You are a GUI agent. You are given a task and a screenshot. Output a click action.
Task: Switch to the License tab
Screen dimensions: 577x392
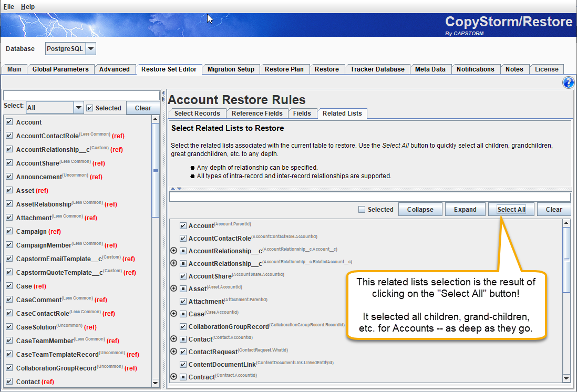[547, 69]
